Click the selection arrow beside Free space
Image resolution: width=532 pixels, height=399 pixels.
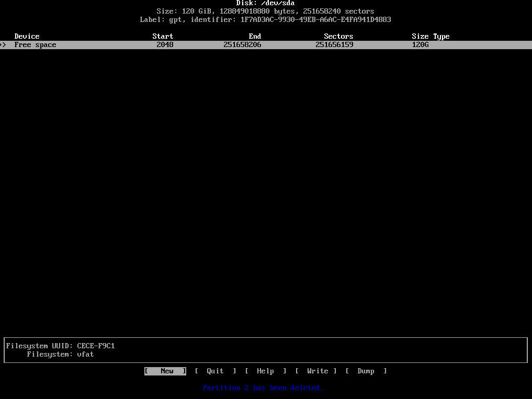point(3,45)
